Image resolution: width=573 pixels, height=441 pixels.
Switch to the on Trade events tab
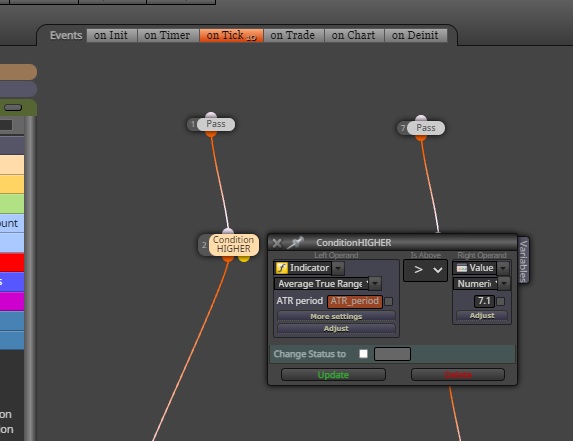tap(292, 35)
